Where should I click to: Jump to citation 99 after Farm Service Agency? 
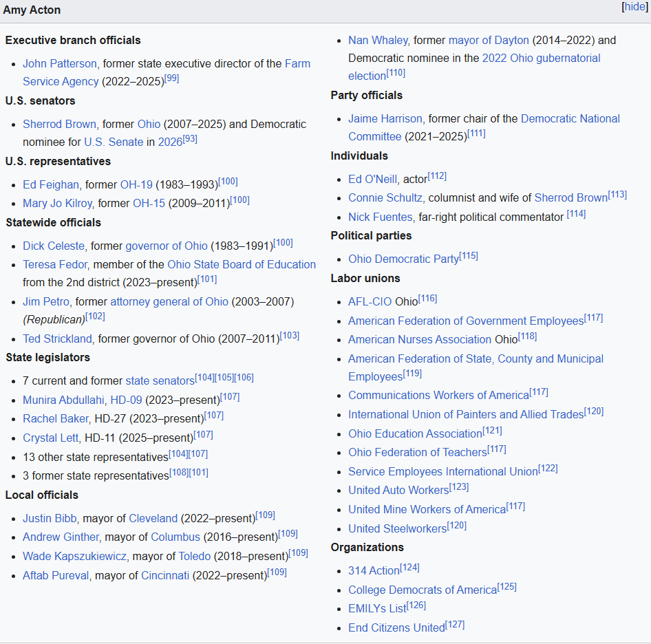coord(172,78)
